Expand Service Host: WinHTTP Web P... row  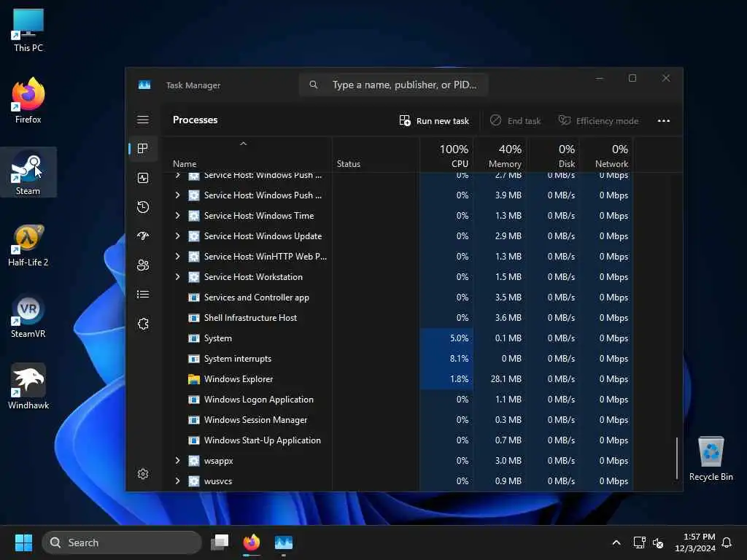click(x=177, y=256)
